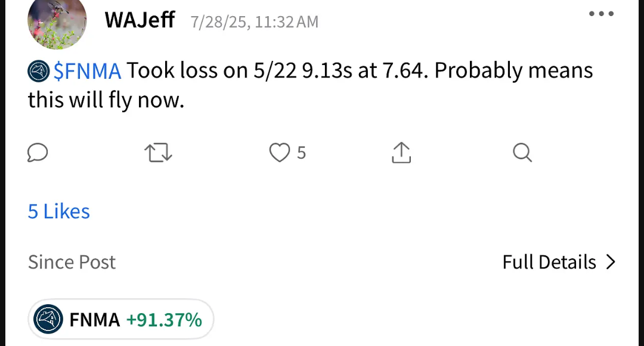Open Full Details for since-post performance

559,262
